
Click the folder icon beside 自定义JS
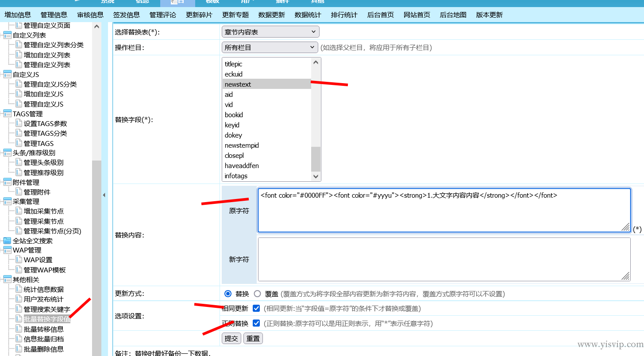tap(8, 74)
